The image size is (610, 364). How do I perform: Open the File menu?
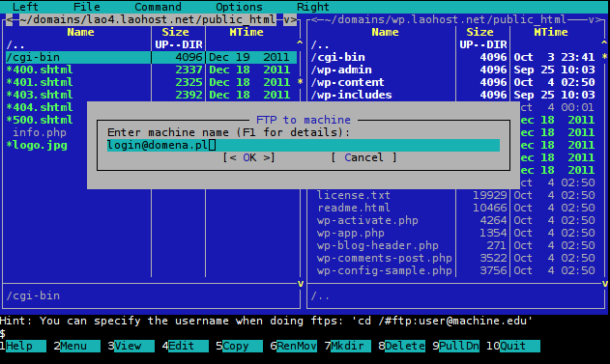tap(86, 7)
